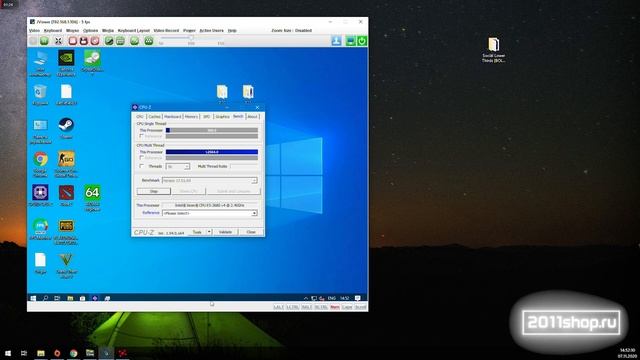Click the green hotkeys icon left of zoom slider
Screen dimensions: 640x360
[149, 41]
